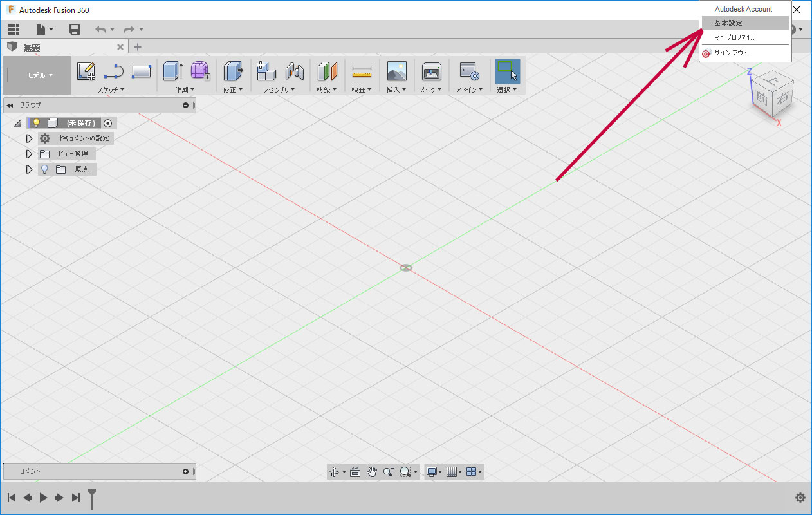Image resolution: width=812 pixels, height=515 pixels.
Task: Click the timeline marker handle
Action: (x=92, y=496)
